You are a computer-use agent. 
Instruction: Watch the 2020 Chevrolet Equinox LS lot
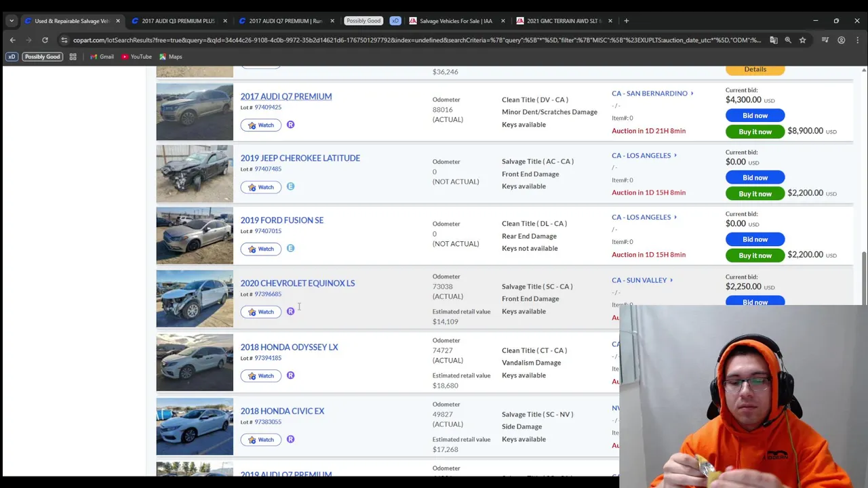(x=261, y=312)
